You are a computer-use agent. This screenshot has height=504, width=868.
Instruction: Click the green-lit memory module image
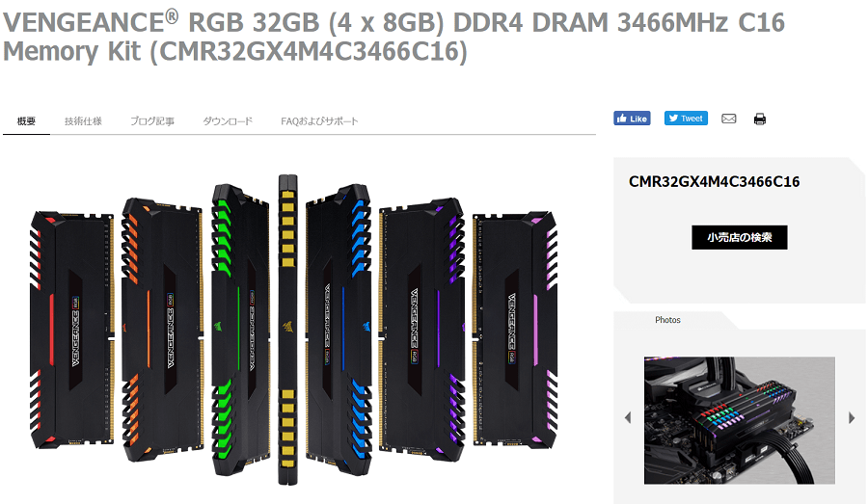coord(240,330)
